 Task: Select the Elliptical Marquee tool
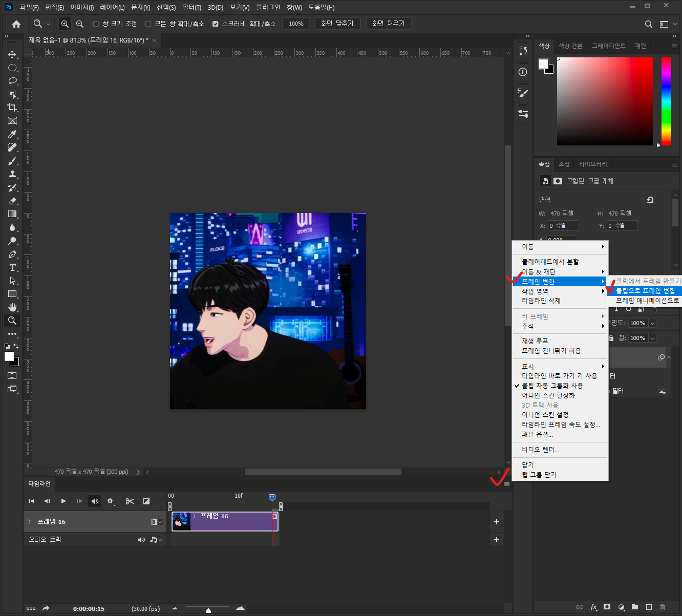click(12, 68)
